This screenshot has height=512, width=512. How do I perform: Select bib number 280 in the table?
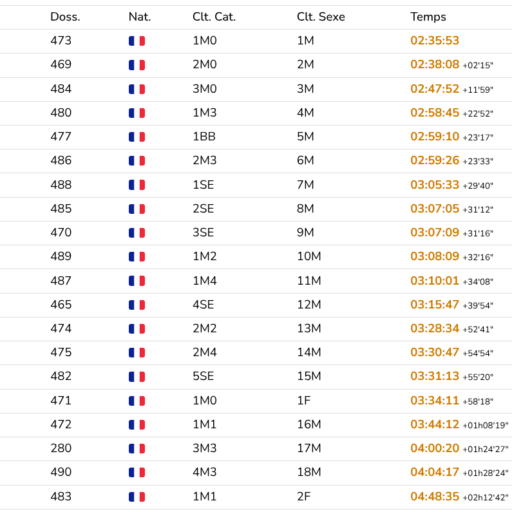(x=61, y=448)
